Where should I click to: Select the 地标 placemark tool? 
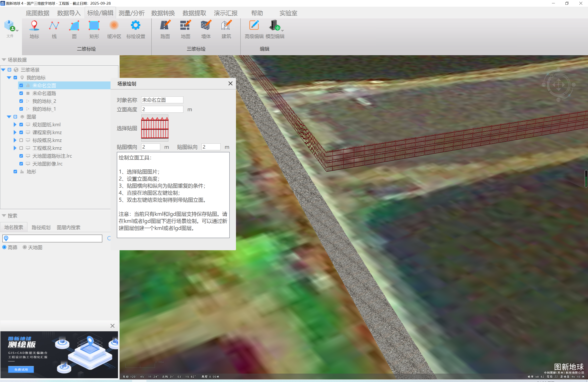(x=34, y=25)
